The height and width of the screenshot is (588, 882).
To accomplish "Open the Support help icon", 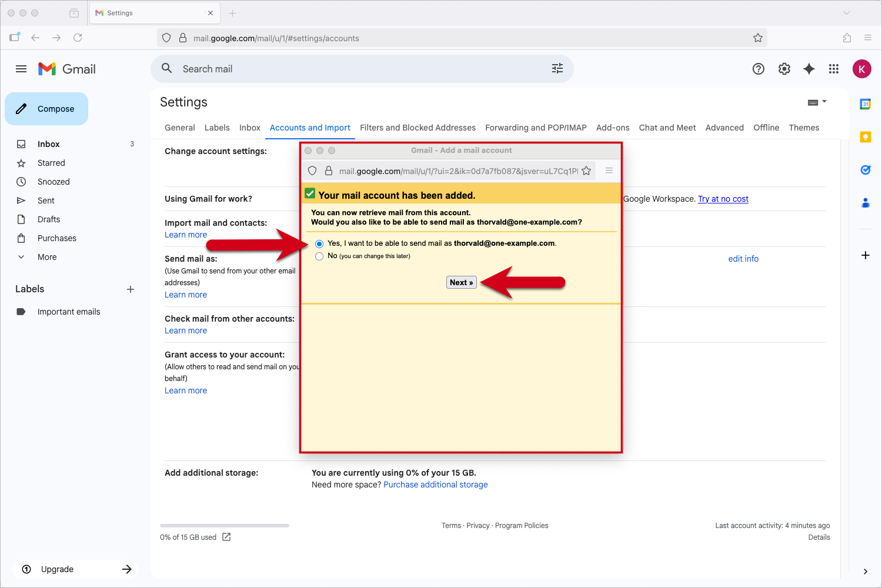I will coord(759,69).
